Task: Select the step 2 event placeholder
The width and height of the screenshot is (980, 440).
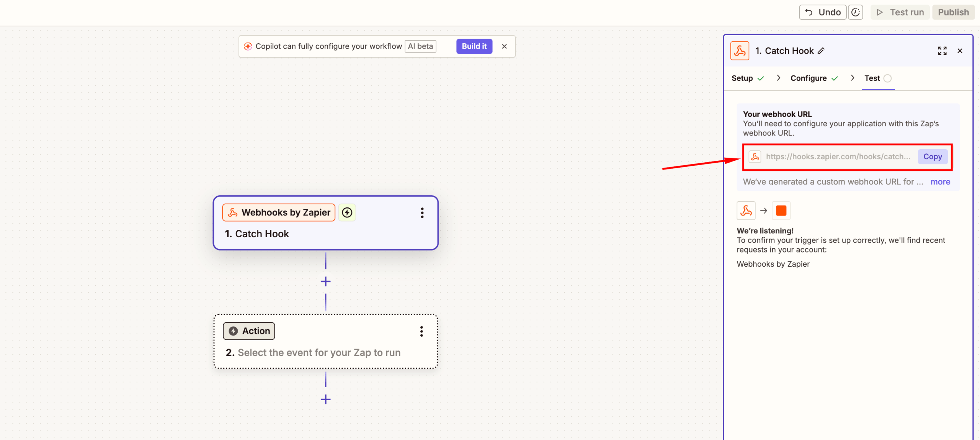Action: (x=319, y=352)
